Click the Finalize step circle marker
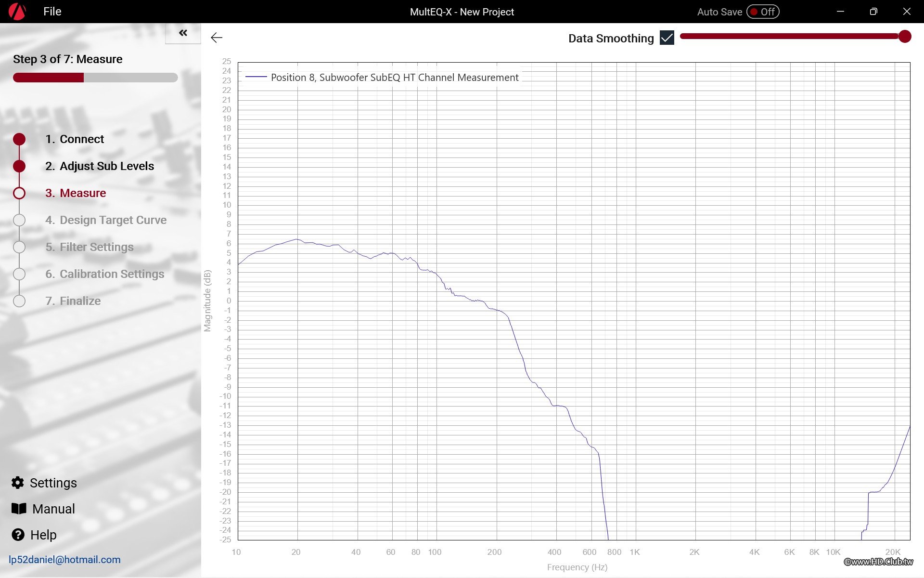 19,301
